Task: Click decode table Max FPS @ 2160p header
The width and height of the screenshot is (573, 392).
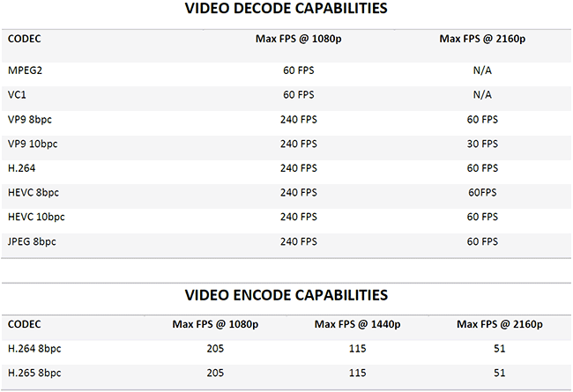Action: click(481, 39)
